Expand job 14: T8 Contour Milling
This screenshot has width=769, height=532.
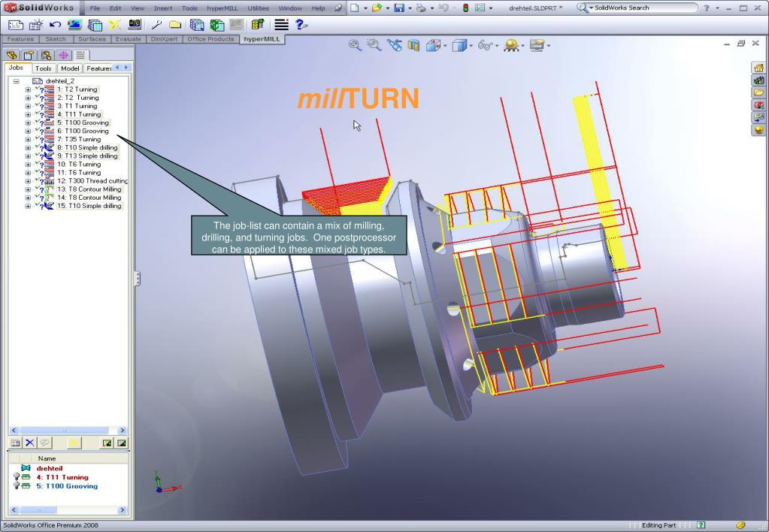[28, 198]
